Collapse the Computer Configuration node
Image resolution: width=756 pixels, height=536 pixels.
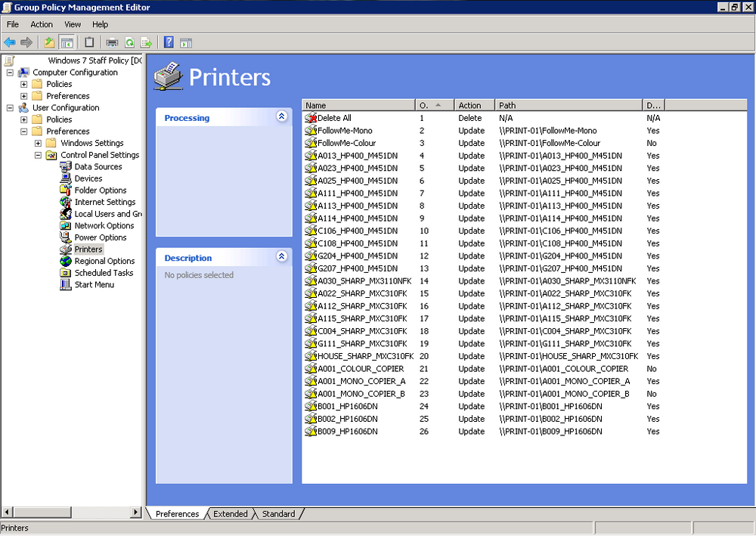pos(10,73)
